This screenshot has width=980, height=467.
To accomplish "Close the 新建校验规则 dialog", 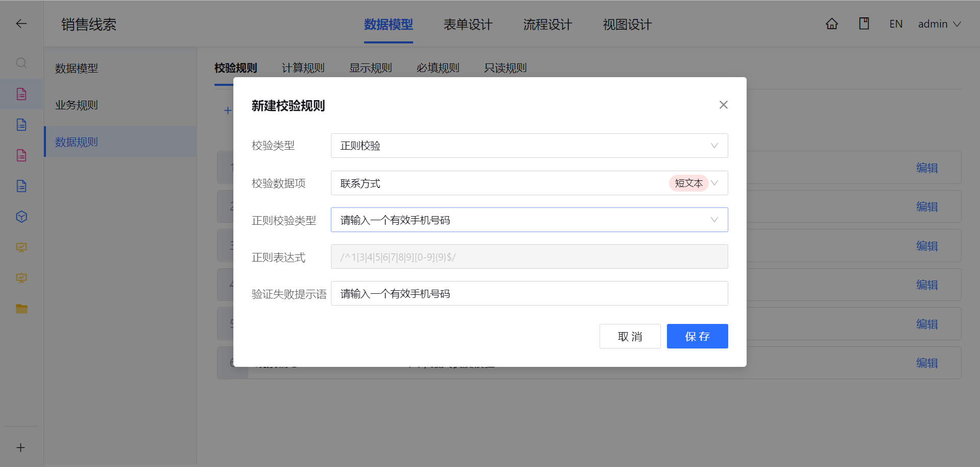I will click(x=724, y=105).
